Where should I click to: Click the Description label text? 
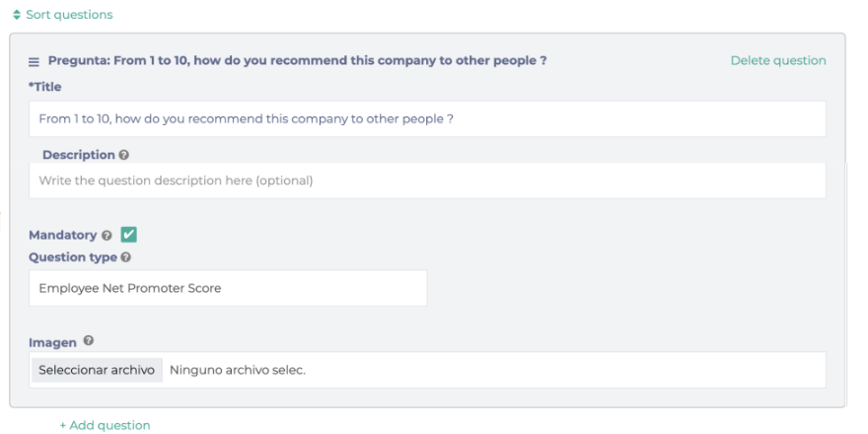coord(79,155)
